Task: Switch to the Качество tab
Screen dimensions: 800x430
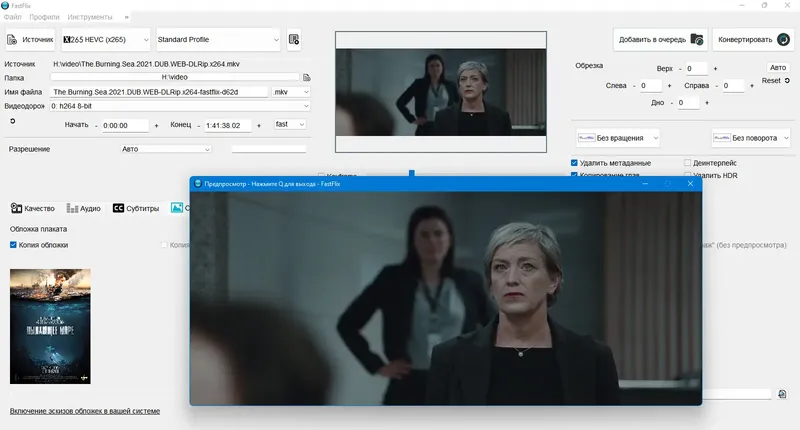Action: coord(33,208)
